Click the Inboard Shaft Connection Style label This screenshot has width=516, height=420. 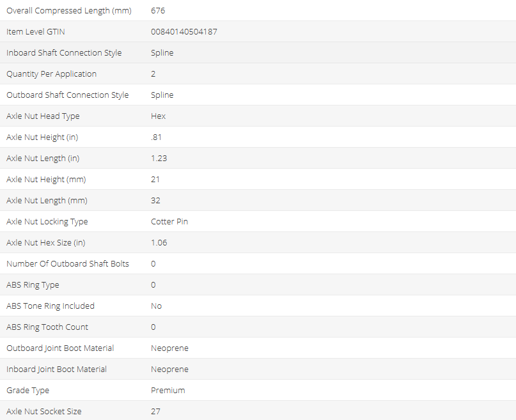tap(64, 52)
